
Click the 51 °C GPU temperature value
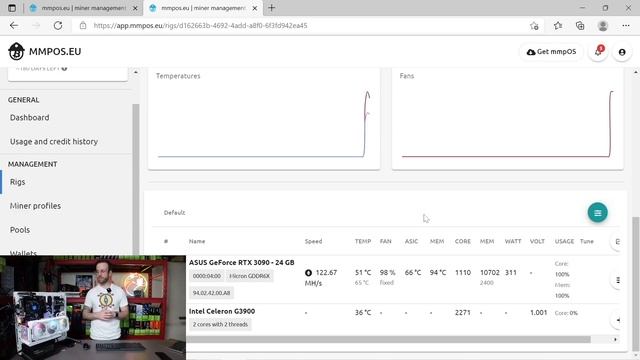click(363, 273)
